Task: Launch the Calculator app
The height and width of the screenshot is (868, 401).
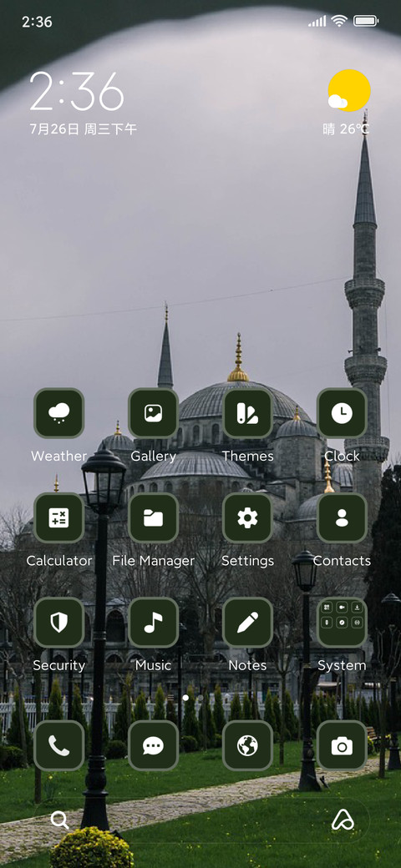Action: (58, 517)
